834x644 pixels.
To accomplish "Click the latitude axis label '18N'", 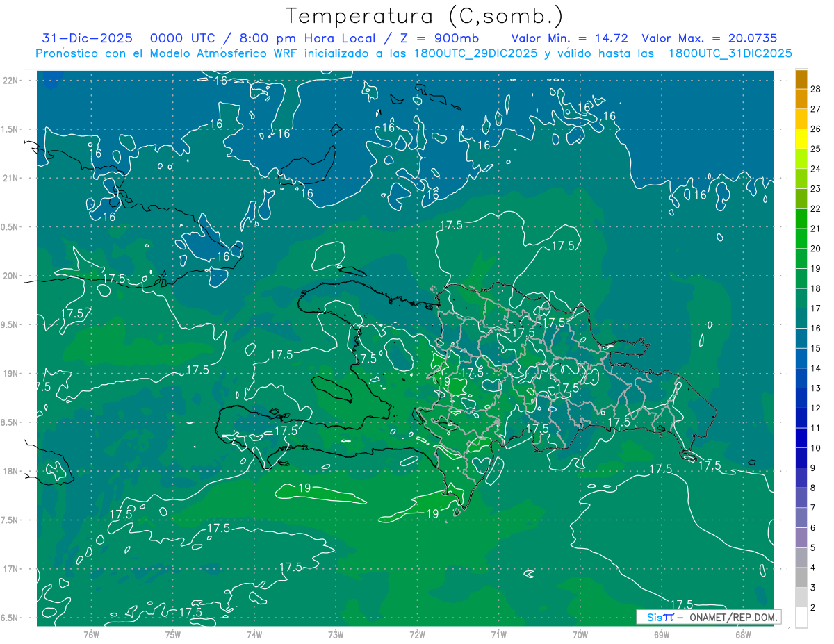I will [x=10, y=471].
